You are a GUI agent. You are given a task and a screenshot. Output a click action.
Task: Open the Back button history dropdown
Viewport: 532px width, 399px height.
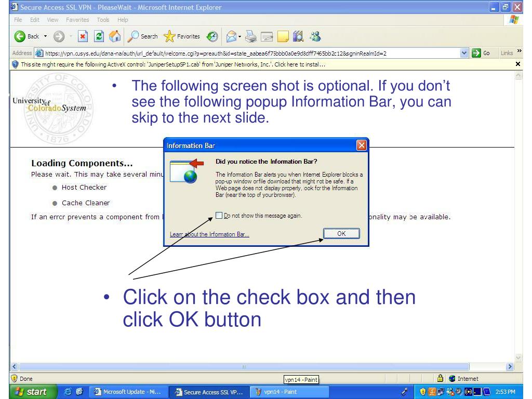pos(46,36)
